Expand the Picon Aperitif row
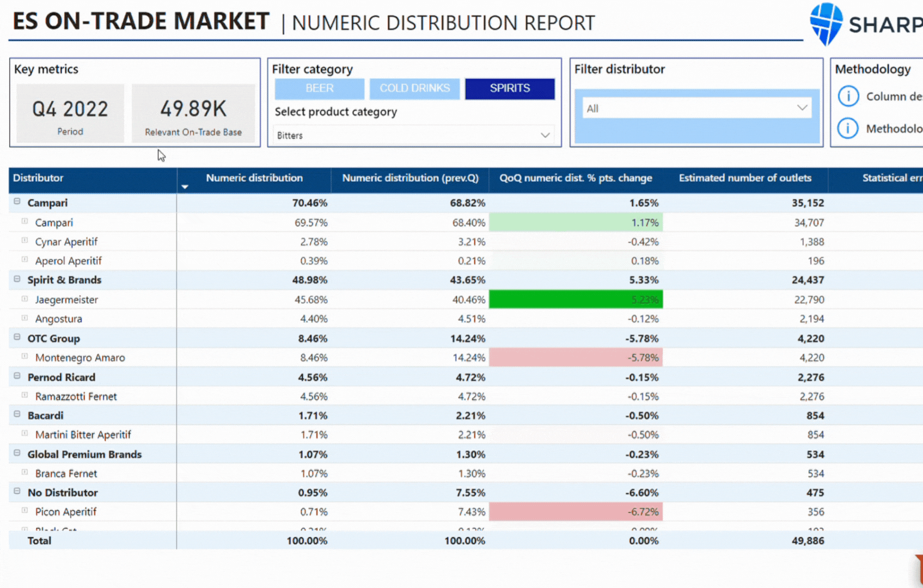The width and height of the screenshot is (923, 588). (x=25, y=511)
